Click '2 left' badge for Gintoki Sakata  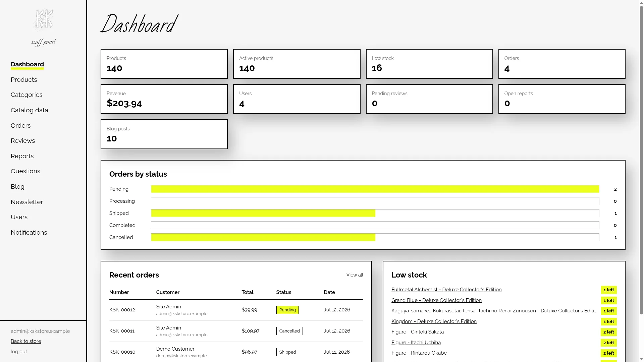pyautogui.click(x=608, y=332)
